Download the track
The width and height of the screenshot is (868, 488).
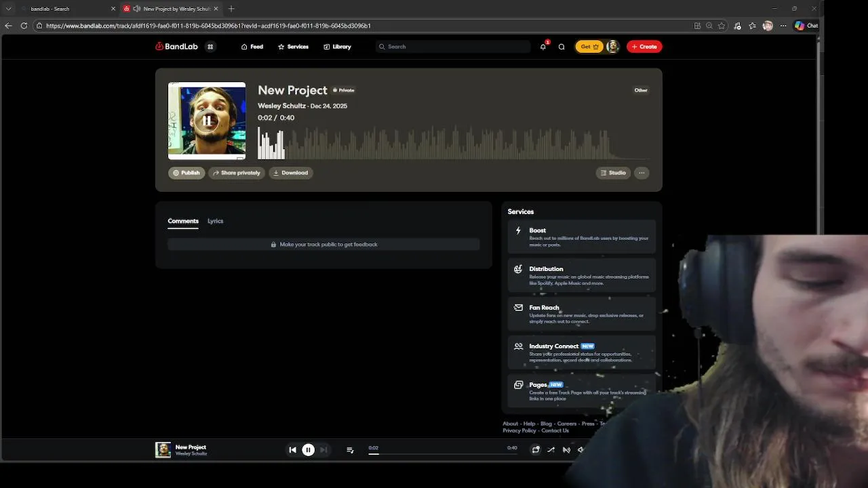[290, 173]
